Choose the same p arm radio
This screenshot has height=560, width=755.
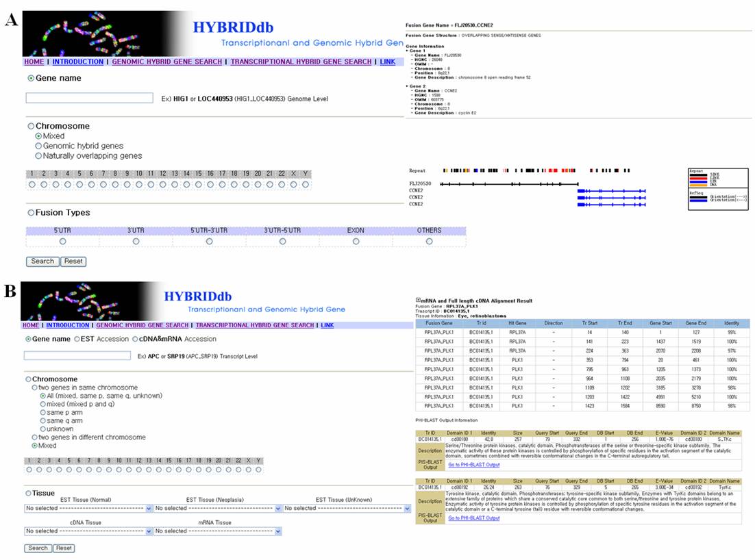[43, 412]
